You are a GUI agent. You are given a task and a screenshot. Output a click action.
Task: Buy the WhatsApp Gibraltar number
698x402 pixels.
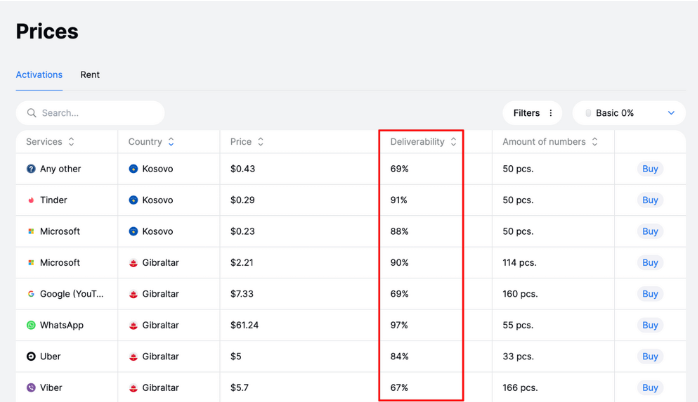pos(650,325)
